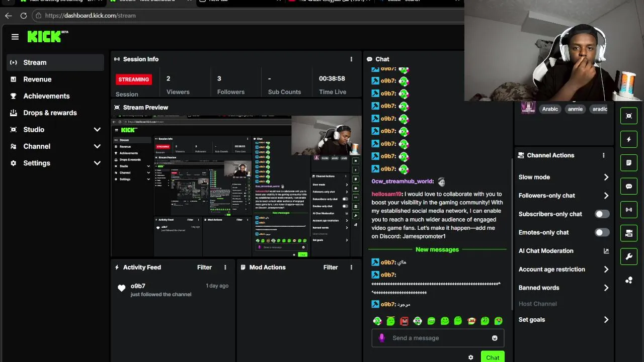Image resolution: width=644 pixels, height=362 pixels.
Task: Click the aradic stream tag
Action: (x=599, y=109)
